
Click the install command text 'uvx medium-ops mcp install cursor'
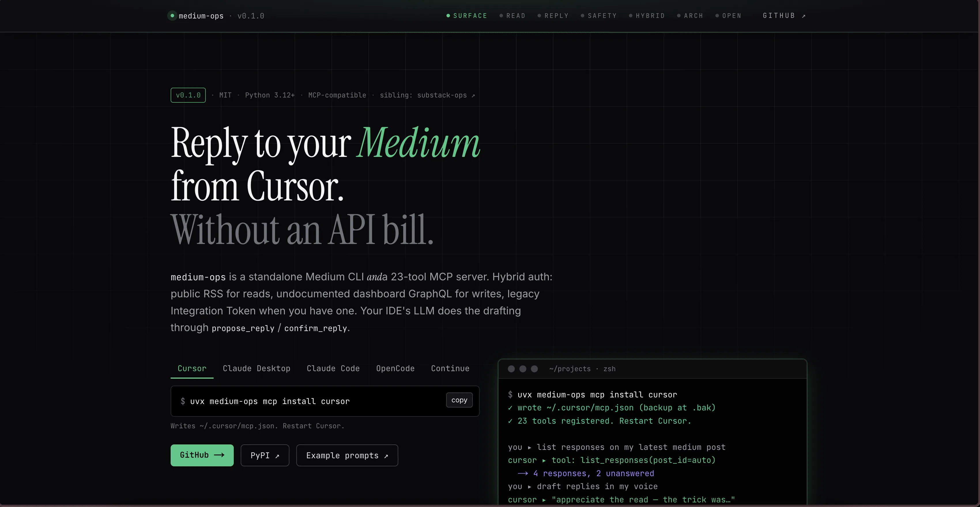[x=270, y=401]
